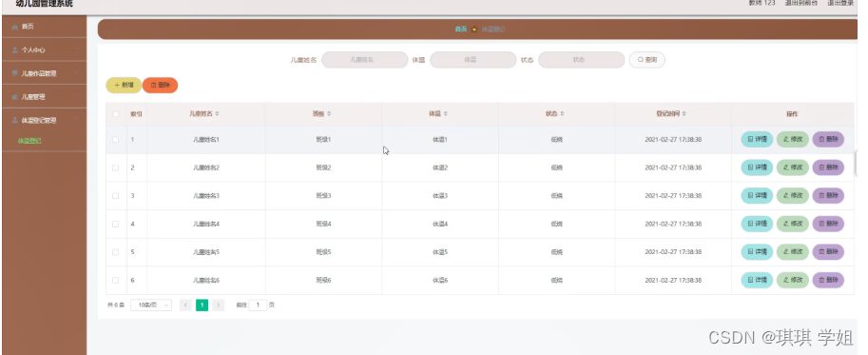Click 退出登录 in the top bar
The width and height of the screenshot is (868, 355).
pos(840,3)
